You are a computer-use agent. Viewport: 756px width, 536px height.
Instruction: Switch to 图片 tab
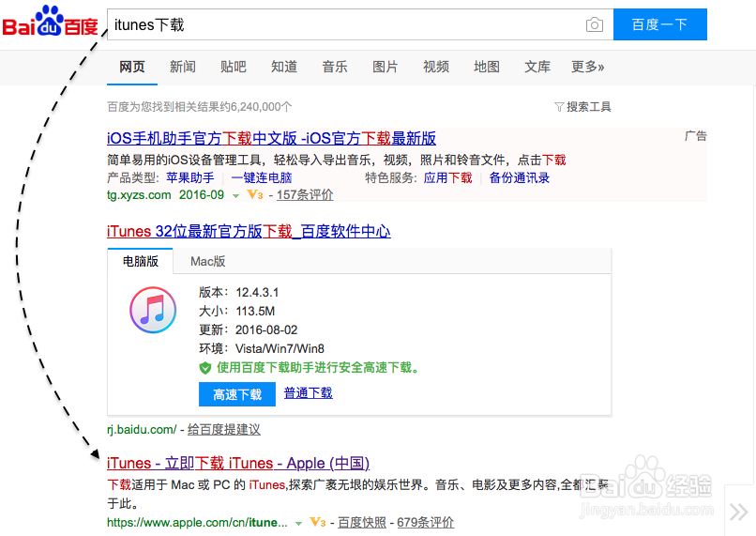click(386, 67)
